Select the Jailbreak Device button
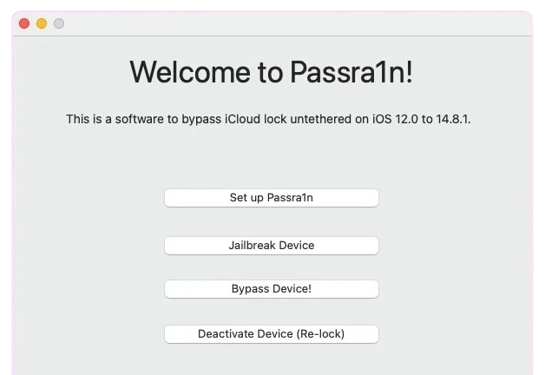Viewport: 546px width, 375px height. click(x=271, y=245)
